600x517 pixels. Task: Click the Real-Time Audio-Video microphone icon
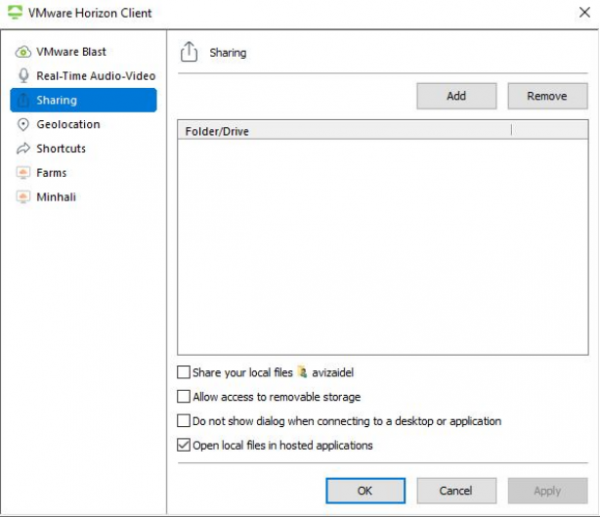[24, 75]
